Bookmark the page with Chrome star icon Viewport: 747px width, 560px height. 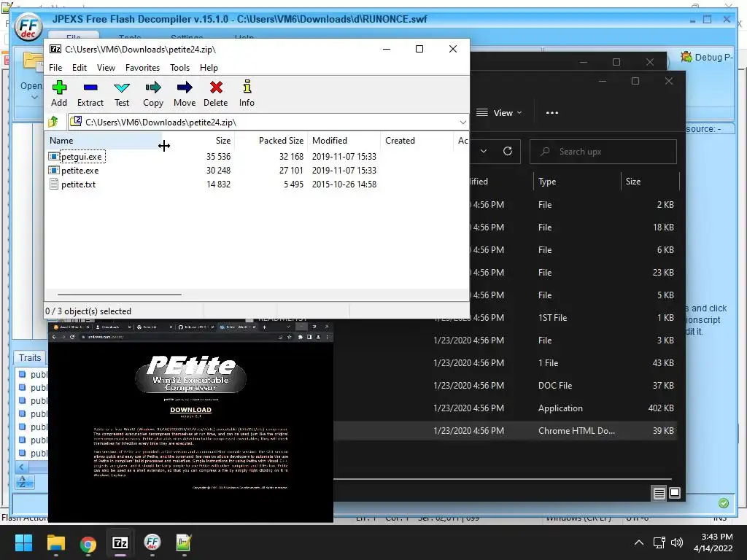(x=289, y=337)
